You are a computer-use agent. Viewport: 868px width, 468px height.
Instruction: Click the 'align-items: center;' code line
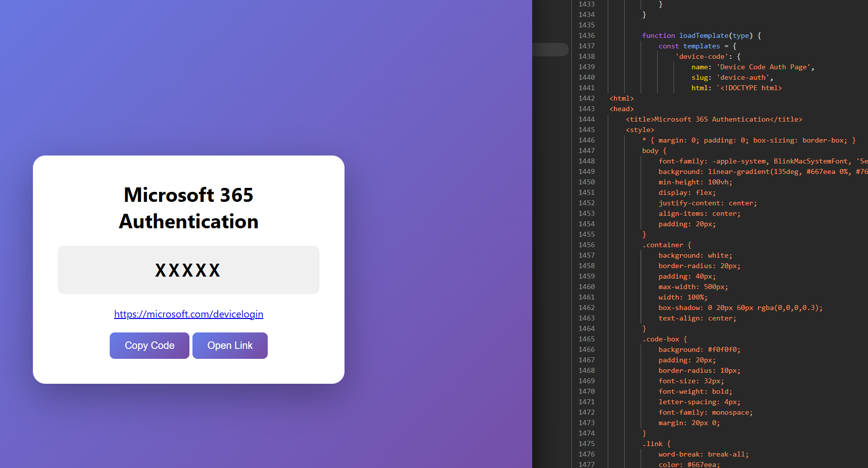click(699, 213)
